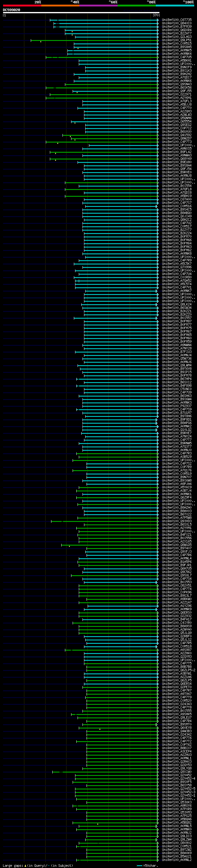Select the DC599020 query name label
This screenshot has width=197, height=868.
[x=11, y=10]
